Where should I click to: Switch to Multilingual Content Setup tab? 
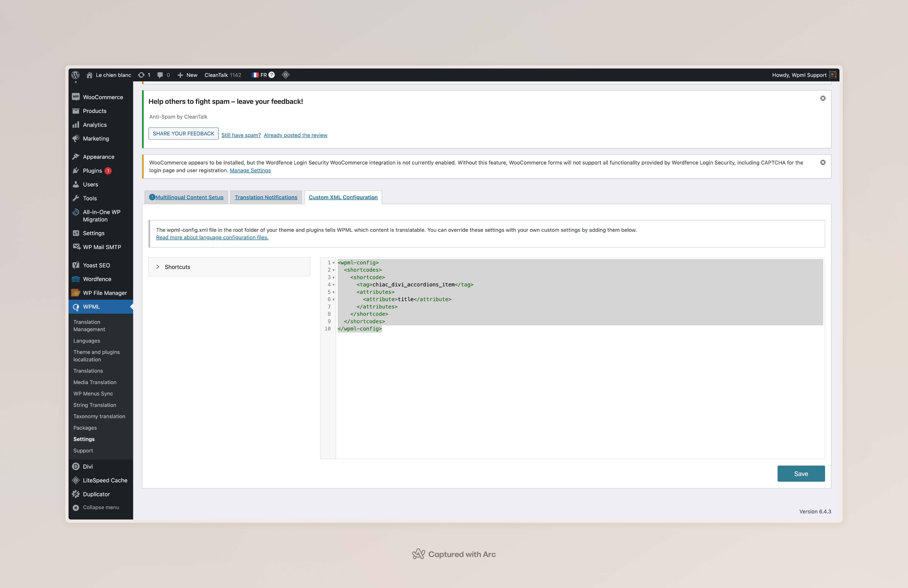(186, 197)
